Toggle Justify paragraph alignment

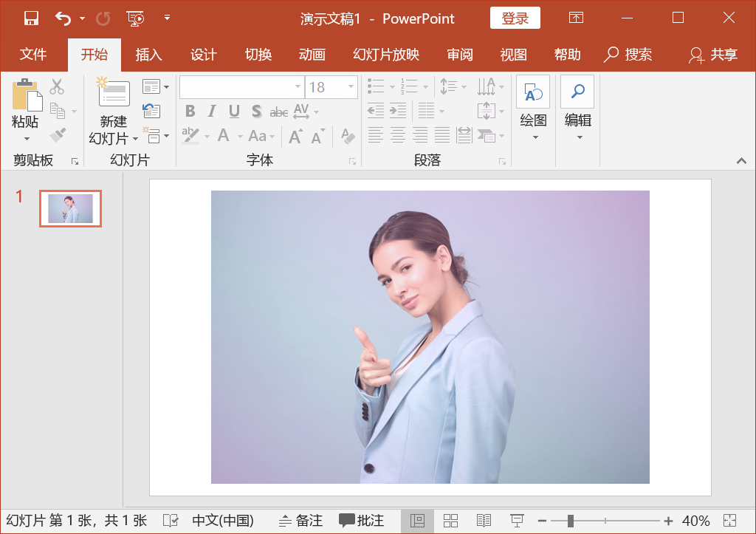click(442, 135)
